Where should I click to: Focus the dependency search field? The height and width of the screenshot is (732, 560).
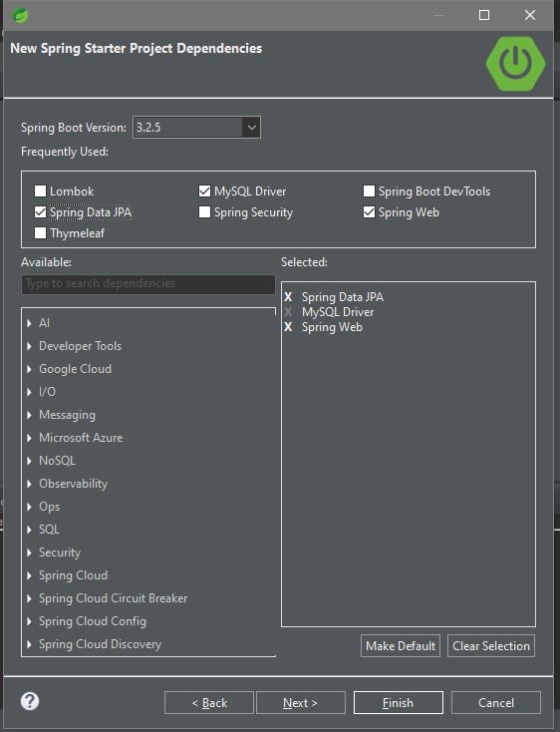click(148, 284)
